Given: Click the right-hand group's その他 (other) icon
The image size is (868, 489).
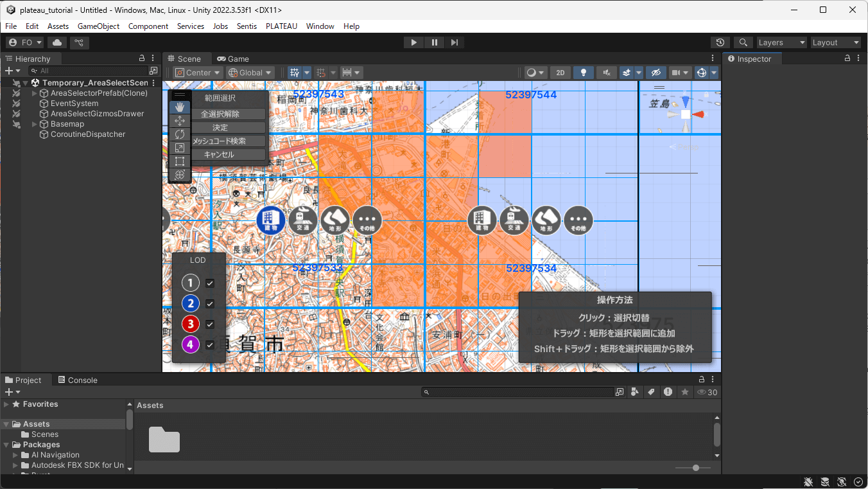Looking at the screenshot, I should [x=578, y=220].
